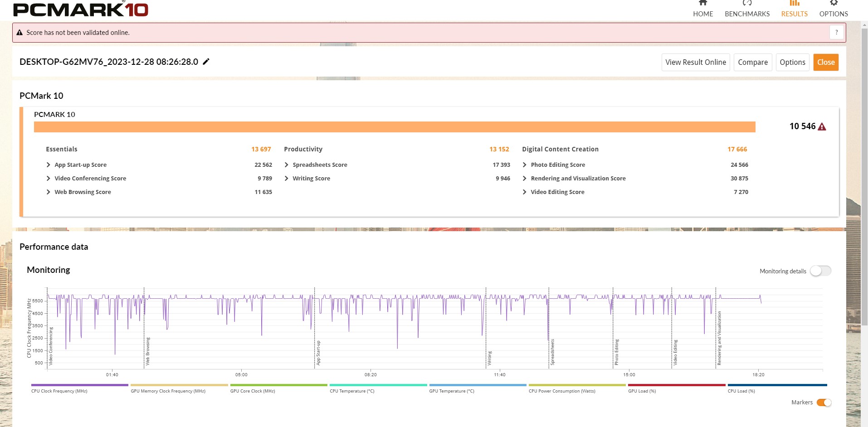This screenshot has height=427, width=868.
Task: Click the Spreadsheets value 17 393
Action: coord(501,165)
